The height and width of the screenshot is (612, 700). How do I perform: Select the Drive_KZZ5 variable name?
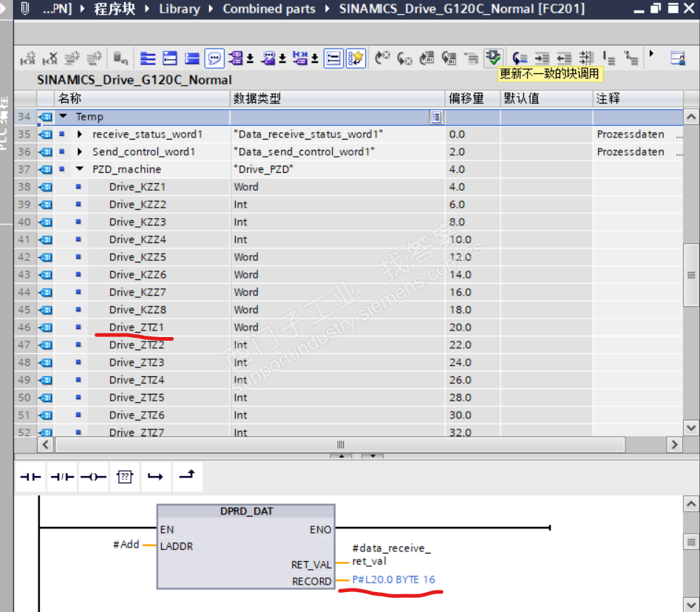point(137,257)
